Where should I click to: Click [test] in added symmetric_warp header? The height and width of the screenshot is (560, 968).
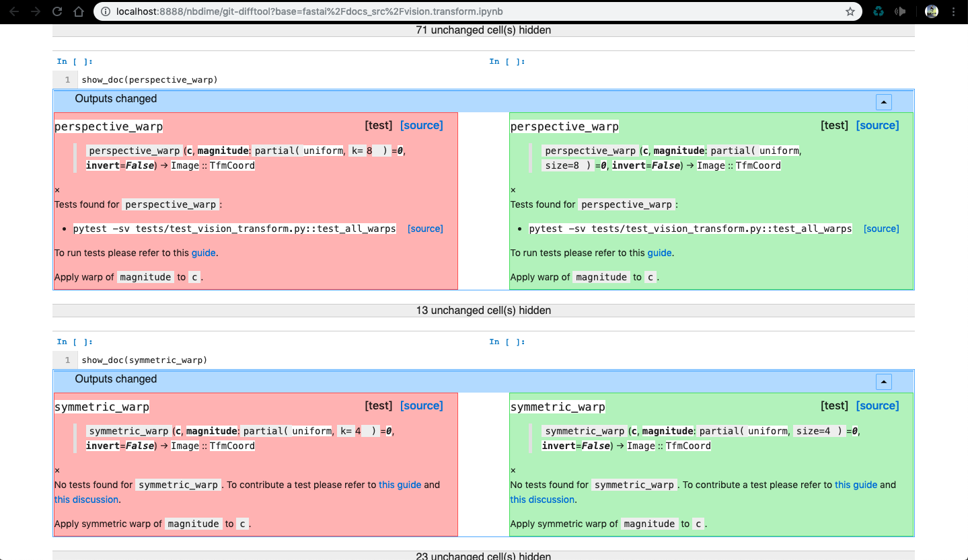coord(835,405)
